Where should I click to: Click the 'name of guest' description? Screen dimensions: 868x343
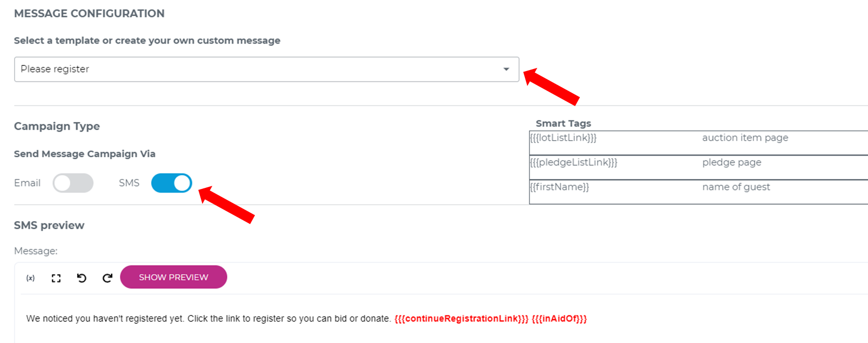736,187
